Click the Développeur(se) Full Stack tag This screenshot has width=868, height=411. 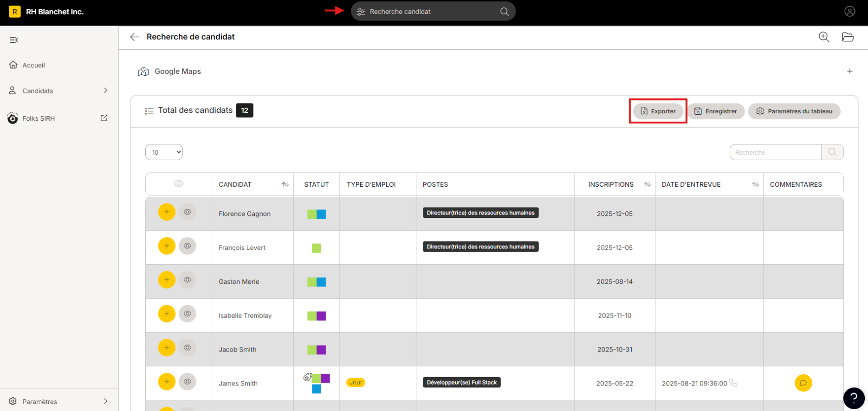(x=461, y=382)
